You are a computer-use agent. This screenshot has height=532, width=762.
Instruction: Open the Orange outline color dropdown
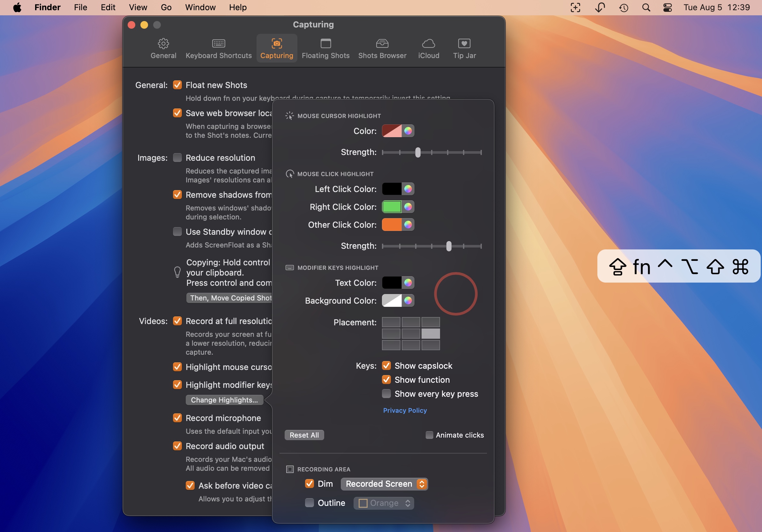click(384, 504)
